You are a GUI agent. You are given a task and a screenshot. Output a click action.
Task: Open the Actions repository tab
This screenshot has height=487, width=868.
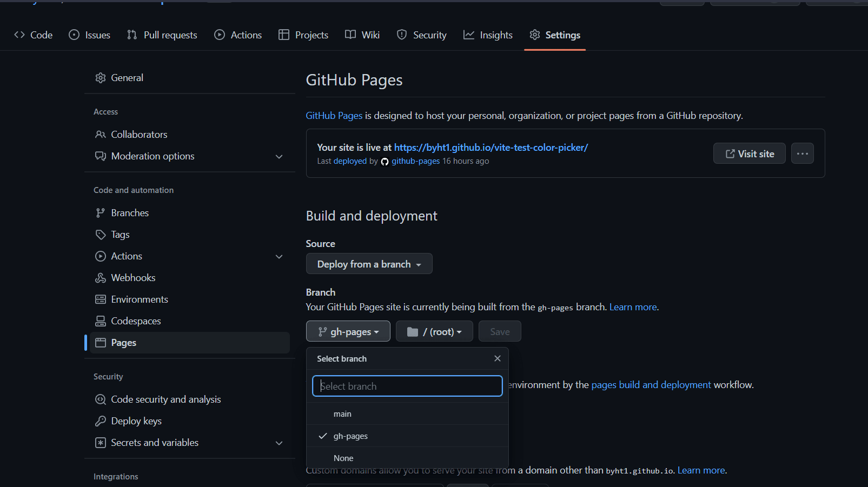click(x=238, y=35)
